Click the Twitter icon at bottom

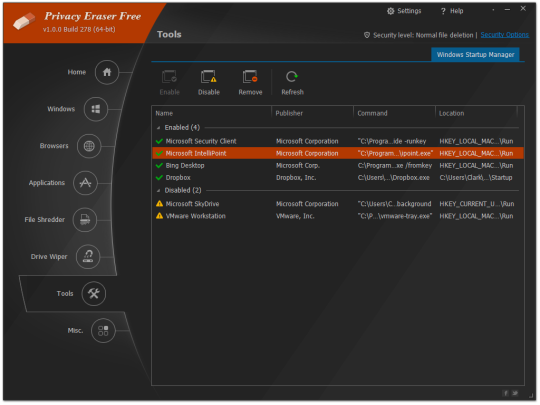click(x=515, y=393)
